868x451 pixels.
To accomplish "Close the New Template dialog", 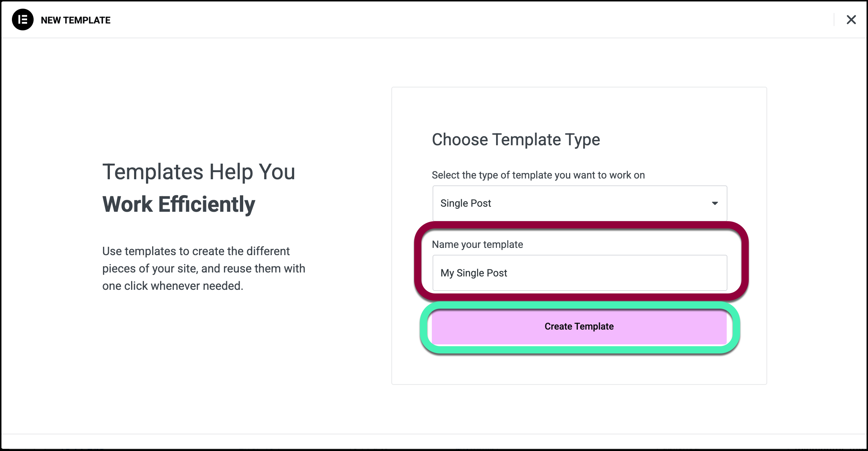I will (851, 20).
